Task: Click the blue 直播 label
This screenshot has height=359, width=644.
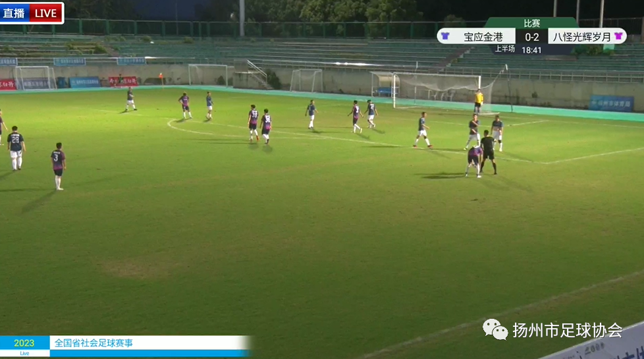Action: [x=14, y=13]
